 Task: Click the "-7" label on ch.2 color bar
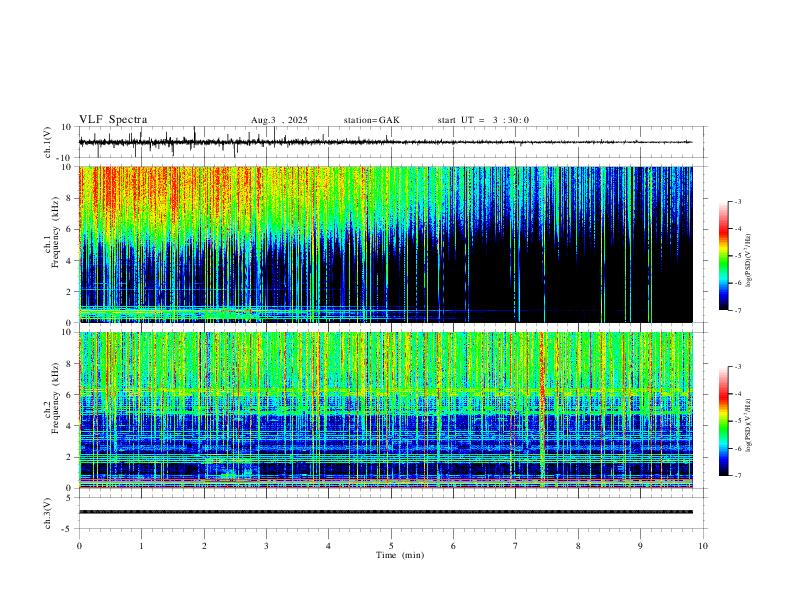click(x=737, y=475)
